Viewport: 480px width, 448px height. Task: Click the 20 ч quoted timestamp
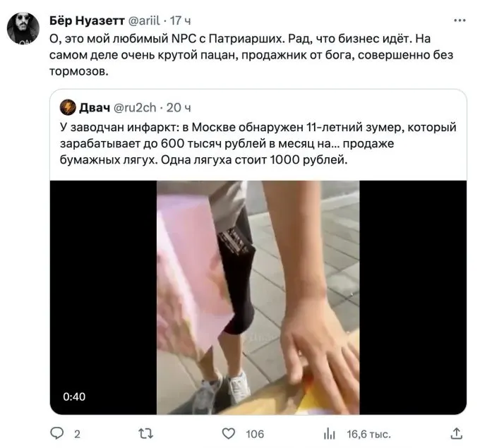(x=179, y=108)
